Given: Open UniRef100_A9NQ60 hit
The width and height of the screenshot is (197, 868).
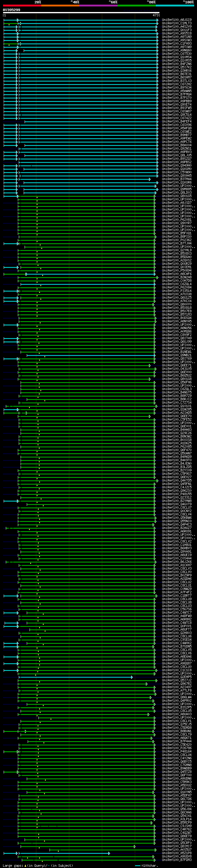Looking at the screenshot, I should [177, 50].
